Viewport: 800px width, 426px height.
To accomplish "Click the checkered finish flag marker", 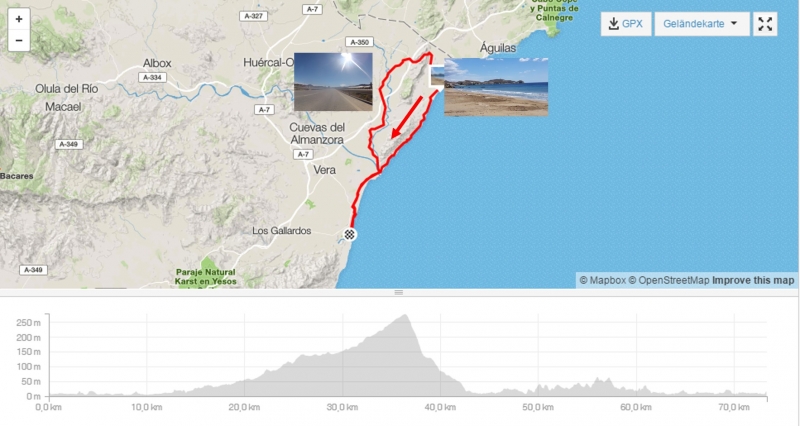I will click(349, 235).
